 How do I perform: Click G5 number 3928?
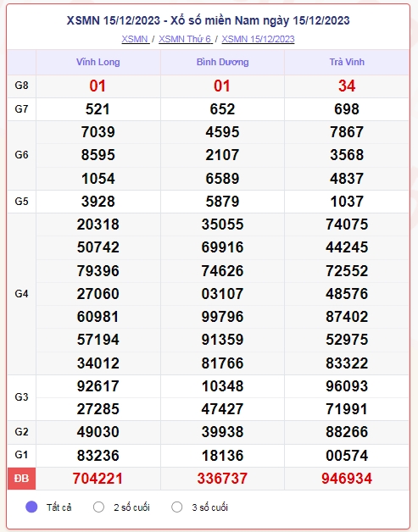pos(98,202)
